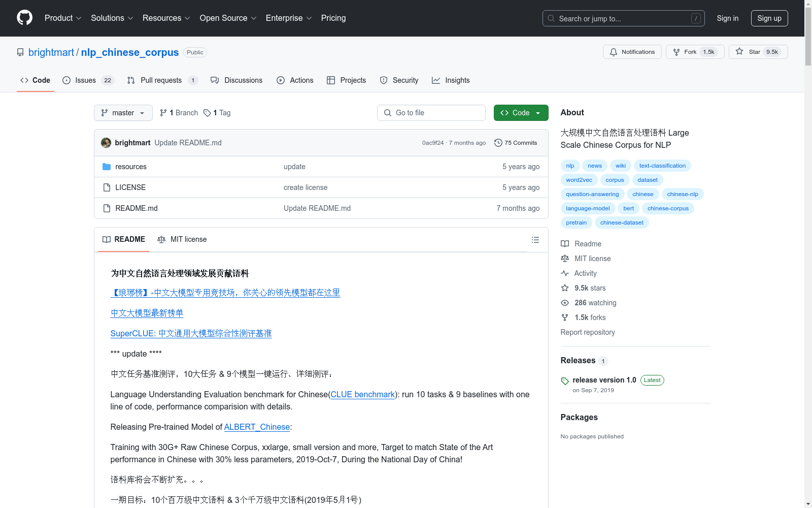The height and width of the screenshot is (508, 812).
Task: Open the Update README.md commit message
Action: 188,143
